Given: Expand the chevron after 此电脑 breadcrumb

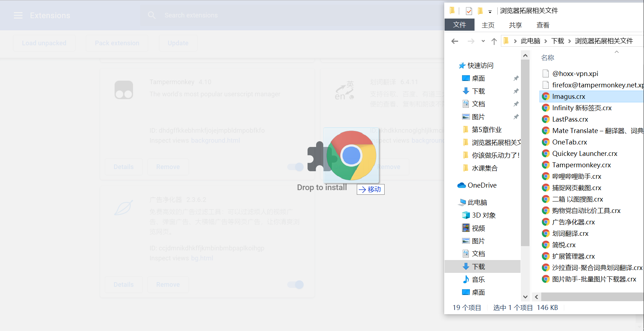Looking at the screenshot, I should (546, 41).
